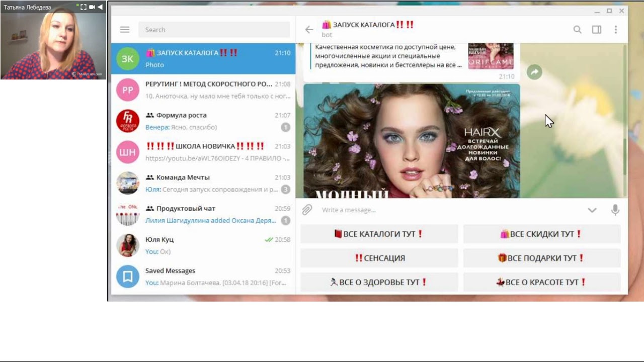This screenshot has height=362, width=644.
Task: Forward the message using share arrow
Action: (x=534, y=72)
